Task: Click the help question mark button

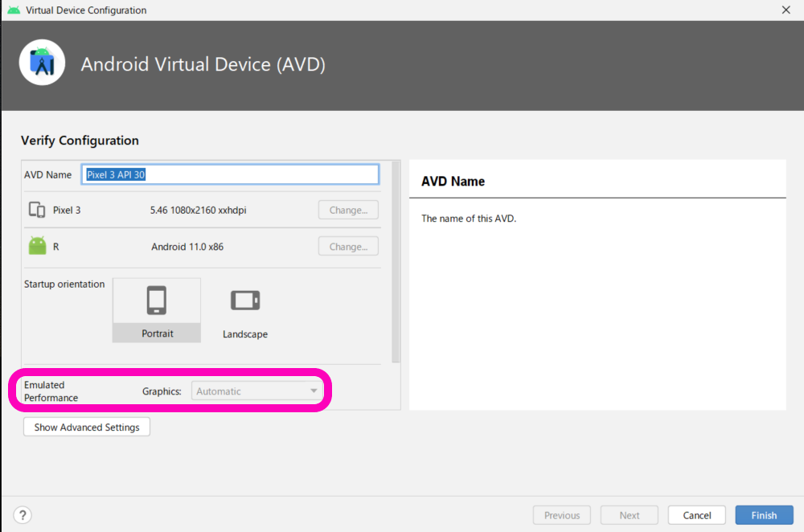Action: click(23, 515)
